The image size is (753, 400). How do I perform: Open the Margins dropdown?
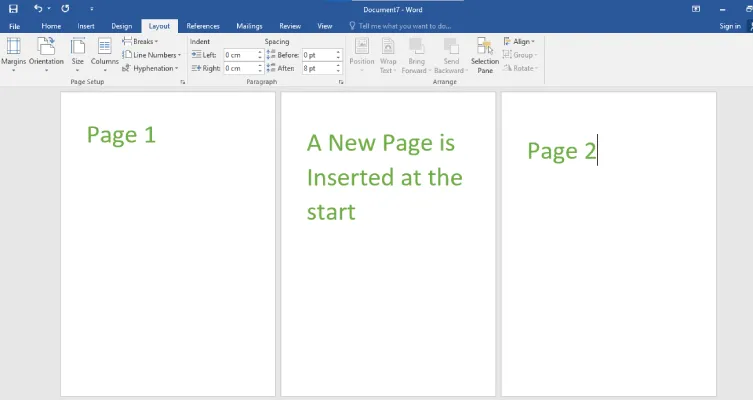13,55
